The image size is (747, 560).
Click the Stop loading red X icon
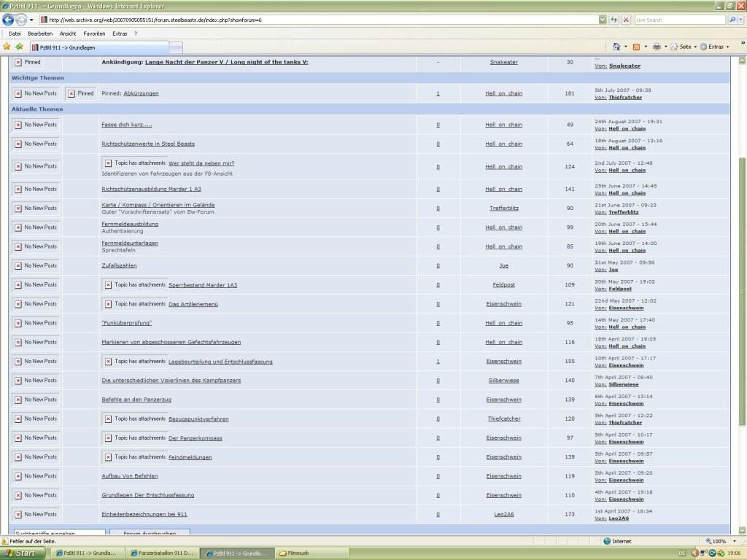point(626,20)
